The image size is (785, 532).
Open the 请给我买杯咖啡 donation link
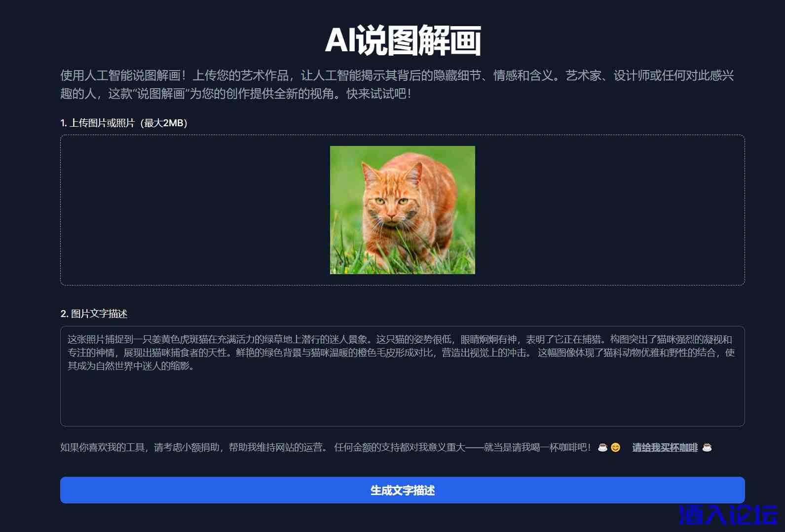pos(665,448)
